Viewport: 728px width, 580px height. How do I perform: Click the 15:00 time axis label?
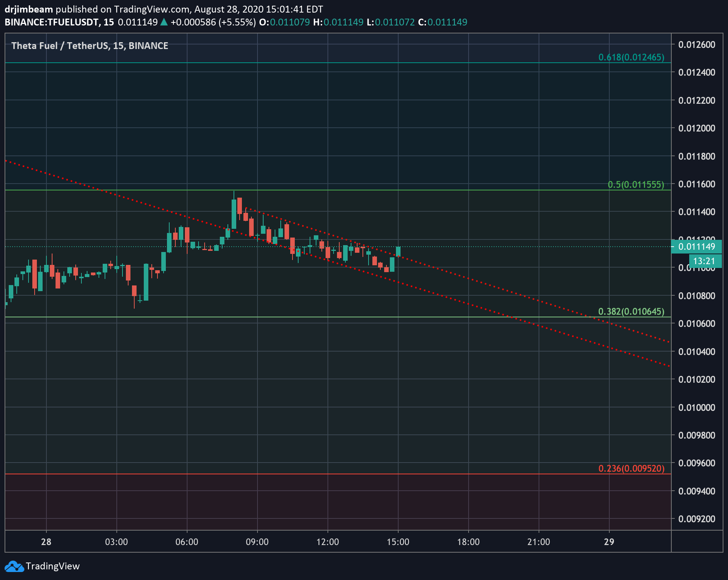tap(398, 542)
